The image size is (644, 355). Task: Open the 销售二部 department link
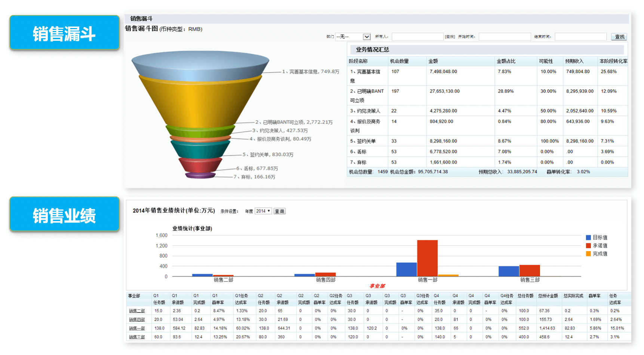coord(137,311)
